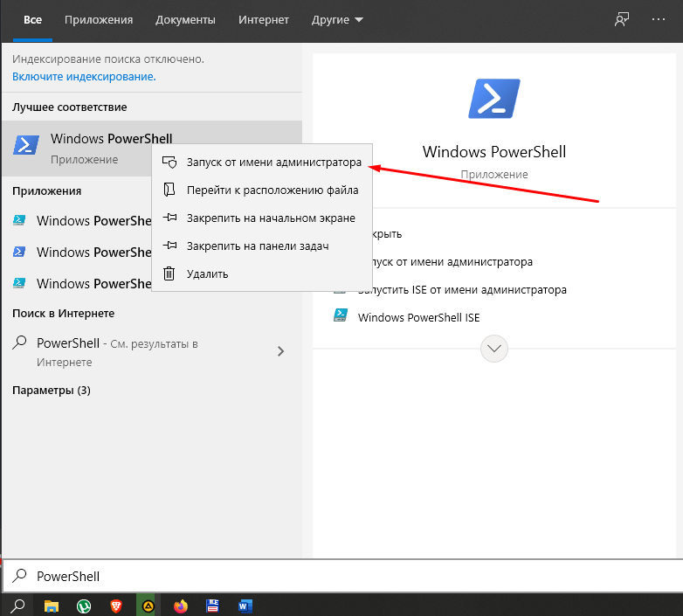Click the blue PowerShell icon in second app row

click(x=19, y=252)
